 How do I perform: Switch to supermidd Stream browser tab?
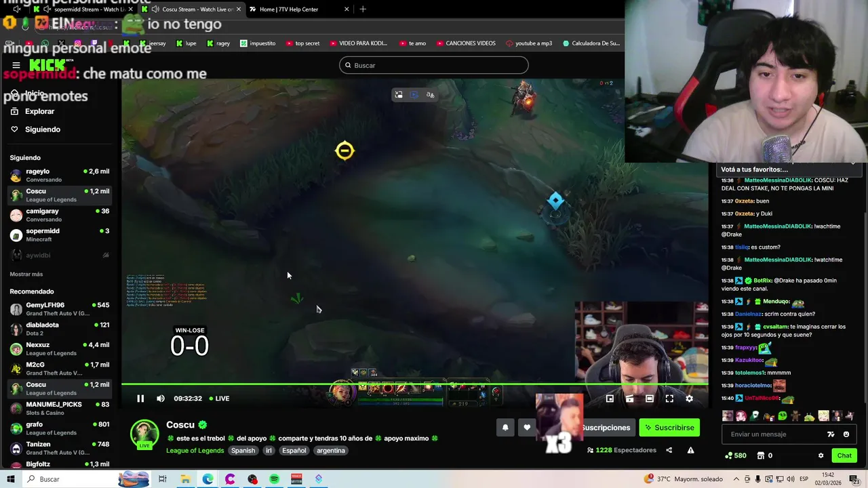pyautogui.click(x=85, y=9)
